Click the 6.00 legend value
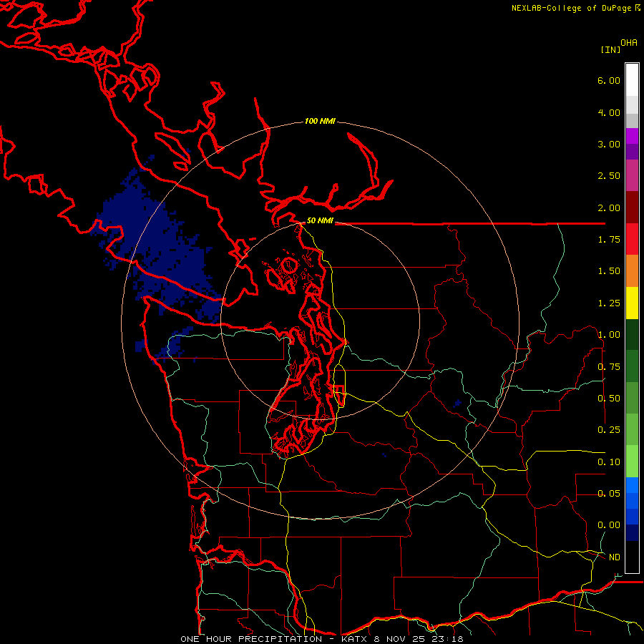This screenshot has width=644, height=644. coord(609,80)
